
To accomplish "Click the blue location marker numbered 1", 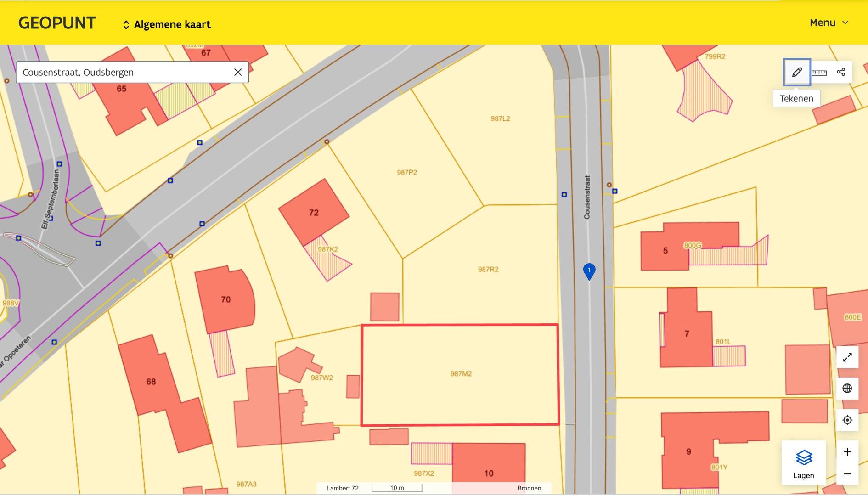I will pos(589,271).
